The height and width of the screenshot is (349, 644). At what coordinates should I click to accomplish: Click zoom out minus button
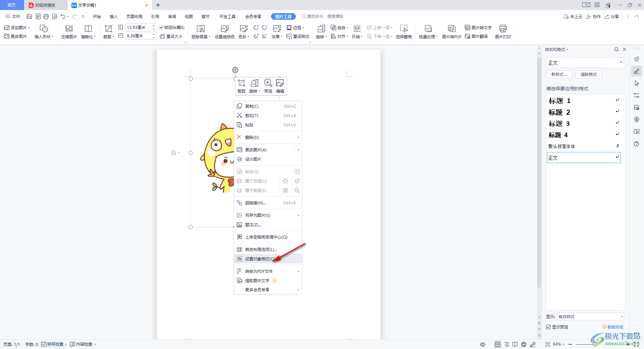point(570,344)
